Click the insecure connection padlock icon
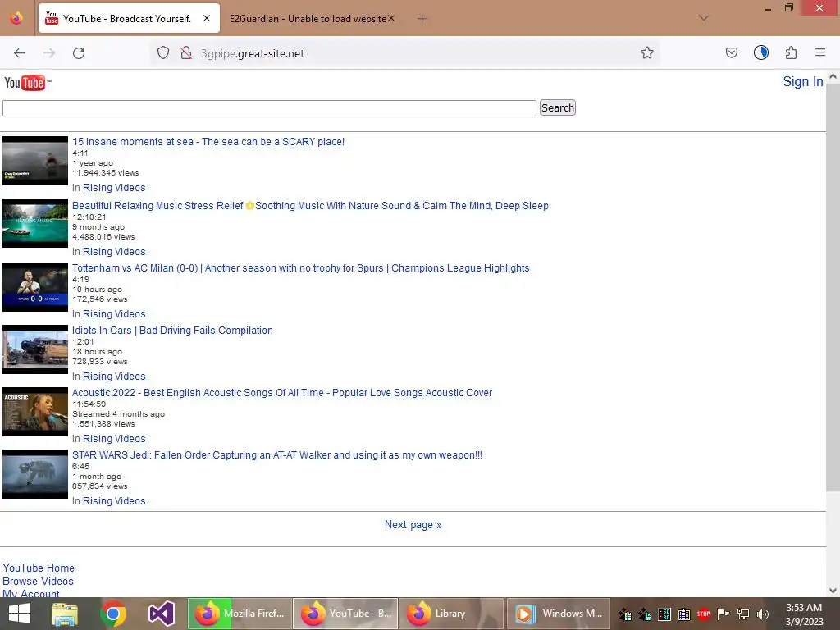The width and height of the screenshot is (840, 630). pos(186,53)
